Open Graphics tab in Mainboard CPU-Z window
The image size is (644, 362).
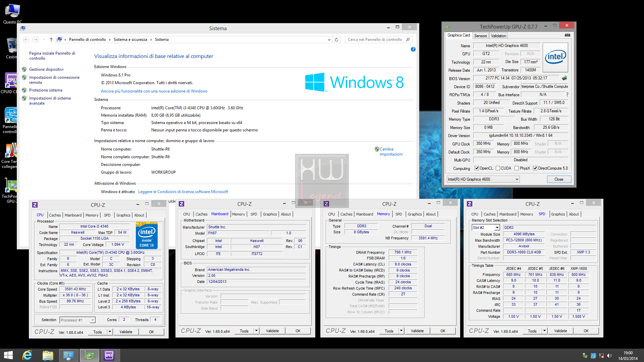click(x=270, y=214)
